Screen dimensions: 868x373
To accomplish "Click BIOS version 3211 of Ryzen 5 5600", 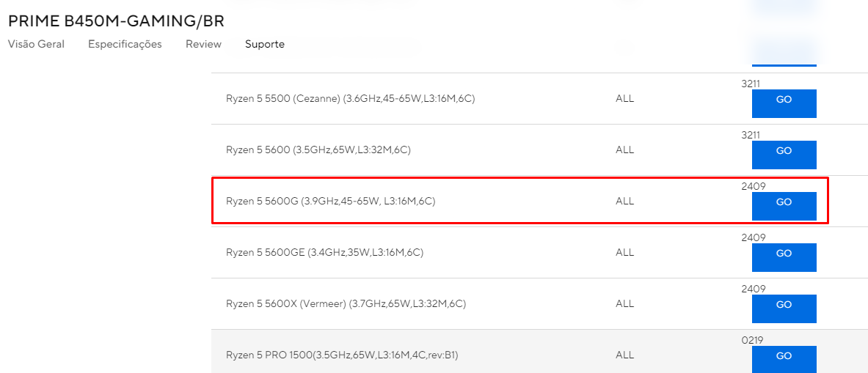I will (x=750, y=135).
